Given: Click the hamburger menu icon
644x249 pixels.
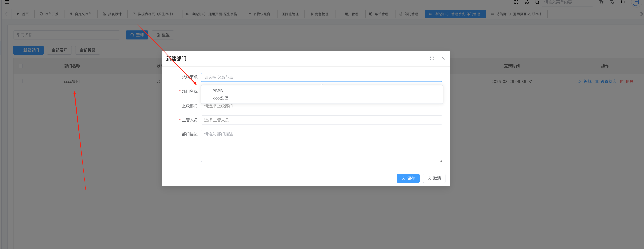Looking at the screenshot, I should (7, 2).
